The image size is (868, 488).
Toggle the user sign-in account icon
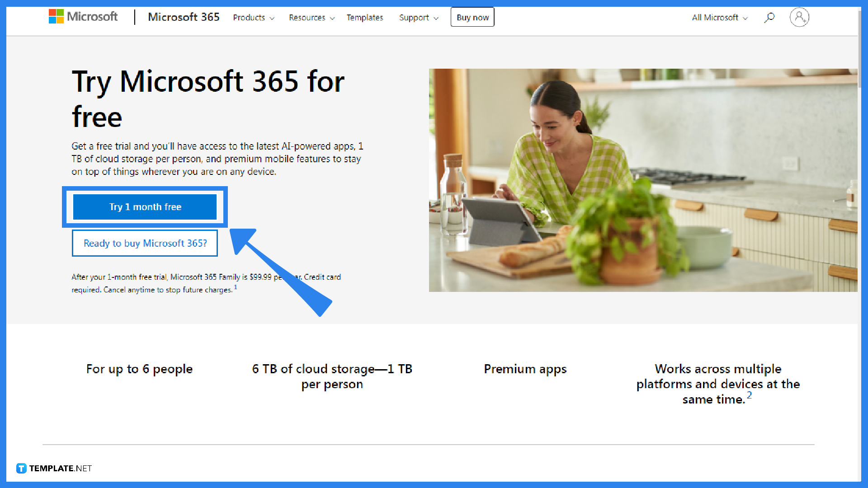(799, 17)
